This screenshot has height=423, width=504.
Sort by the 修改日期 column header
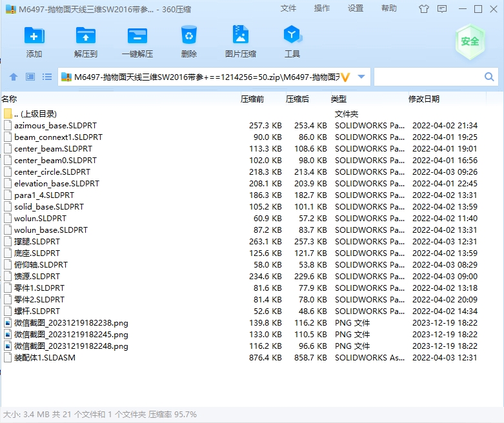coord(423,99)
